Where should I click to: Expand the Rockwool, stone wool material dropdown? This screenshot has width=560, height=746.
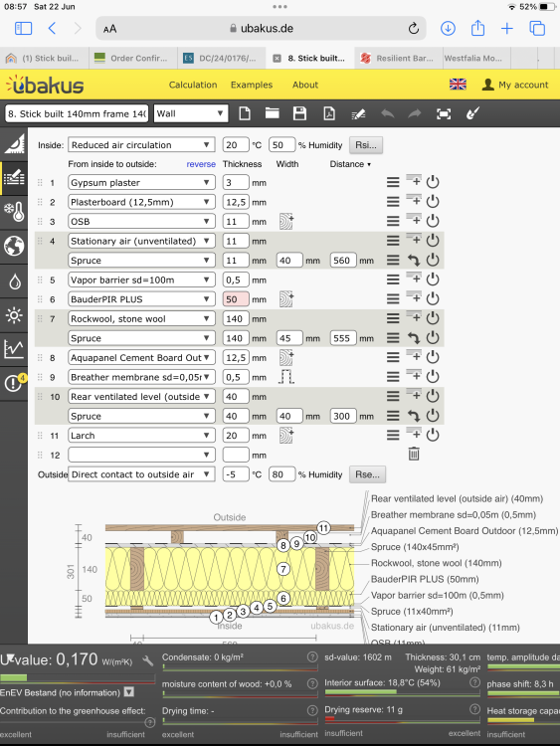[141, 318]
